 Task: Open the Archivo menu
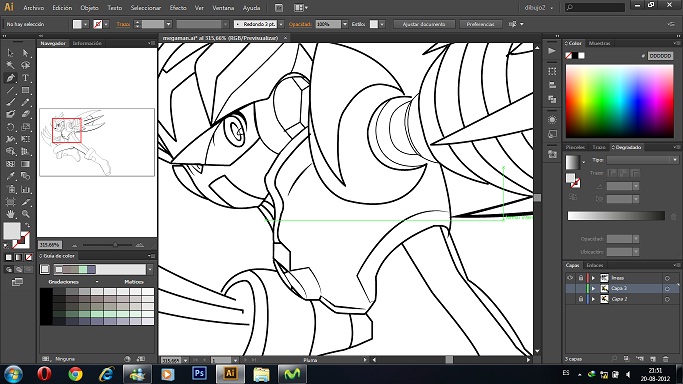click(x=34, y=8)
